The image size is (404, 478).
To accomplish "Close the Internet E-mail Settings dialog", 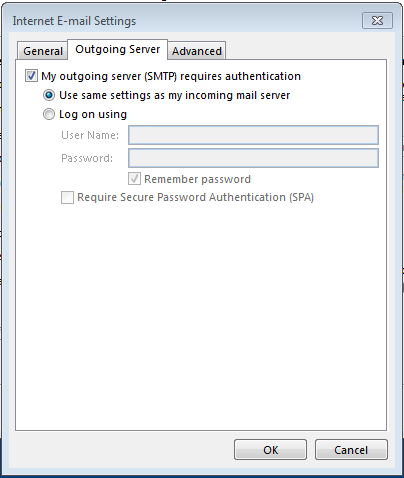I will click(x=377, y=21).
